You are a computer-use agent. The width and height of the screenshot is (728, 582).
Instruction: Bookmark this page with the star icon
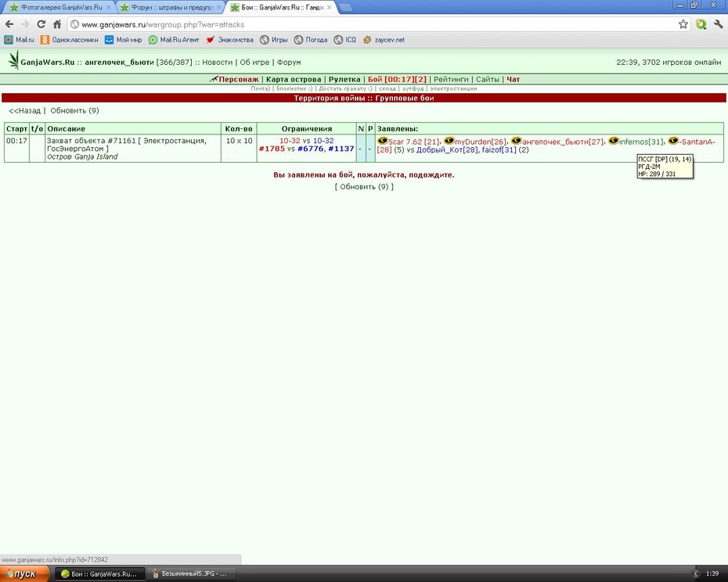click(683, 24)
